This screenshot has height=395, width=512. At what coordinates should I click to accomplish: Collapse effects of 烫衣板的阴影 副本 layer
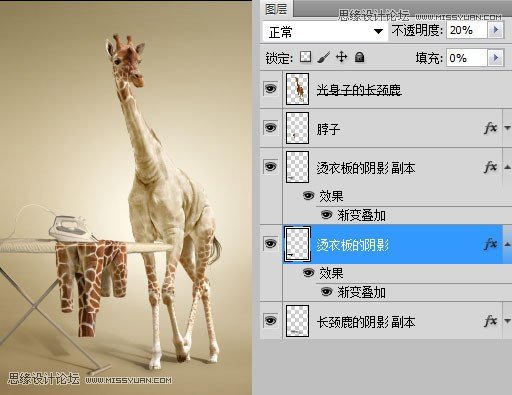click(507, 166)
